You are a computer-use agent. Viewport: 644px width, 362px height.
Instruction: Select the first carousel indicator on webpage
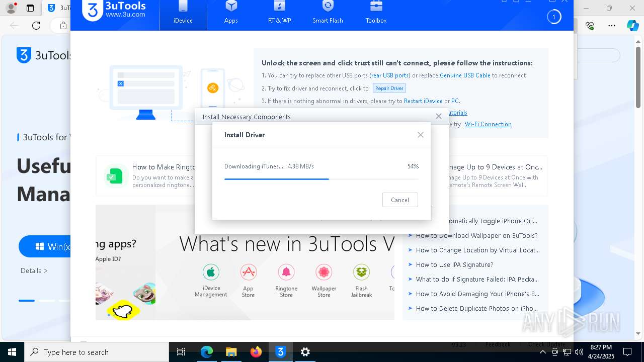[x=27, y=301]
